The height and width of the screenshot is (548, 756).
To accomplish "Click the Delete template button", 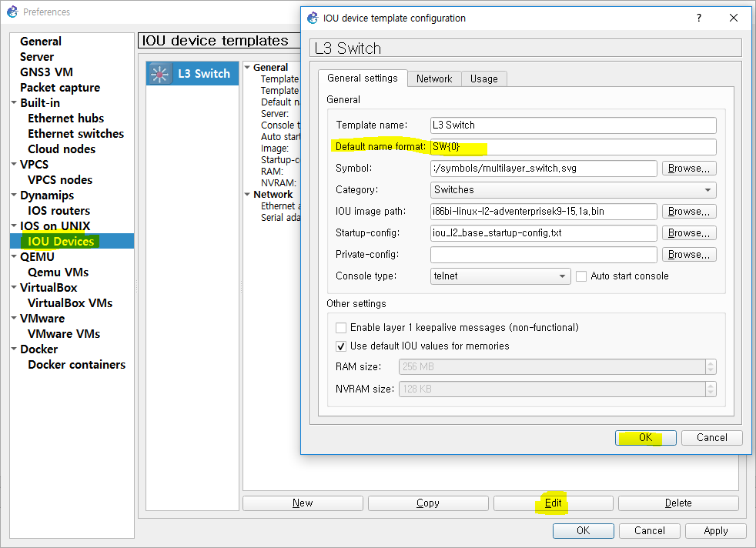I will (678, 503).
